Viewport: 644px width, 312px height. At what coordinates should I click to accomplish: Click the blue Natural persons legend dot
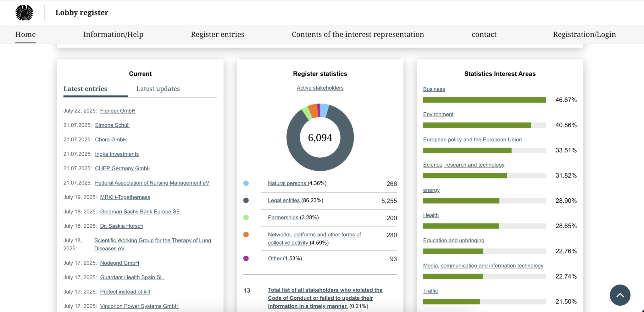(x=246, y=183)
